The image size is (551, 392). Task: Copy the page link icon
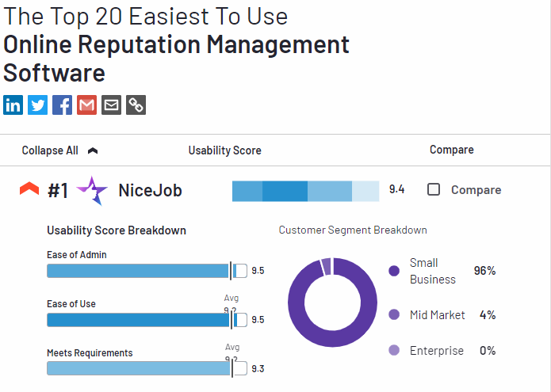click(x=136, y=105)
